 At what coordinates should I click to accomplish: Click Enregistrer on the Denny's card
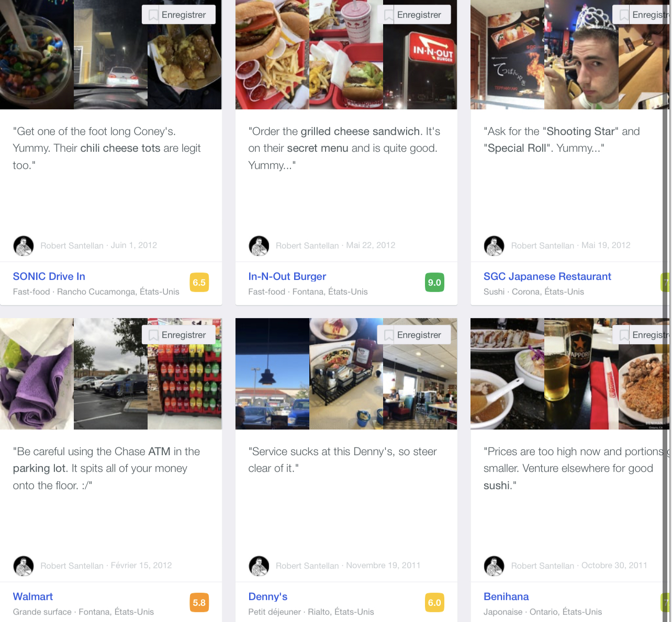point(414,335)
